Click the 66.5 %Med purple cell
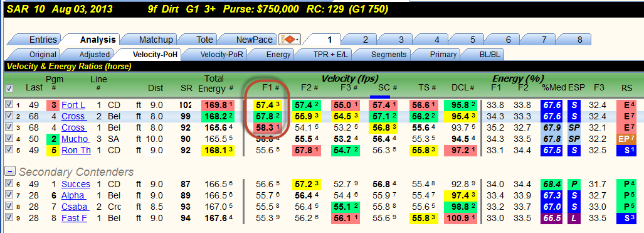Image resolution: width=644 pixels, height=233 pixels. pos(552,218)
